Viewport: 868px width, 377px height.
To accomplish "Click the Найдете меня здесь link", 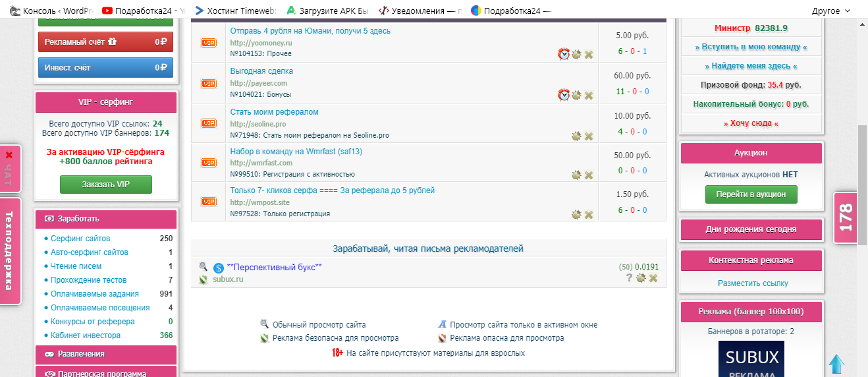I will [x=751, y=66].
